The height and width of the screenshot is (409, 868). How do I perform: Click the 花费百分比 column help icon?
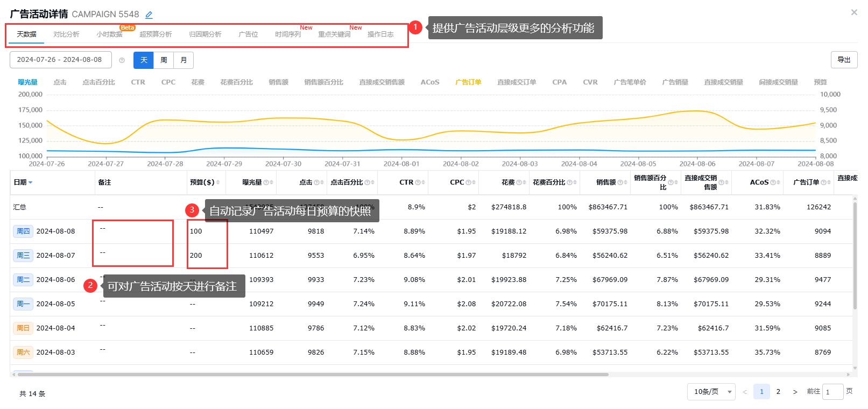click(569, 182)
